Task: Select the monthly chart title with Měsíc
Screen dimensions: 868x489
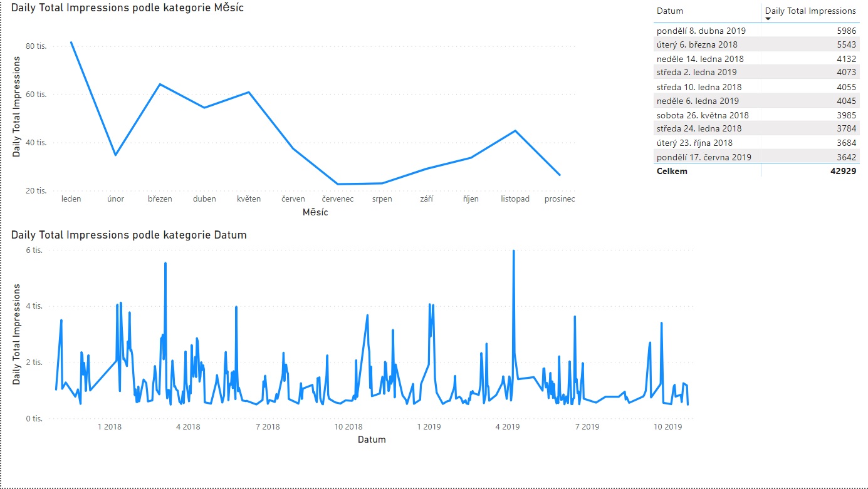Action: tap(127, 8)
